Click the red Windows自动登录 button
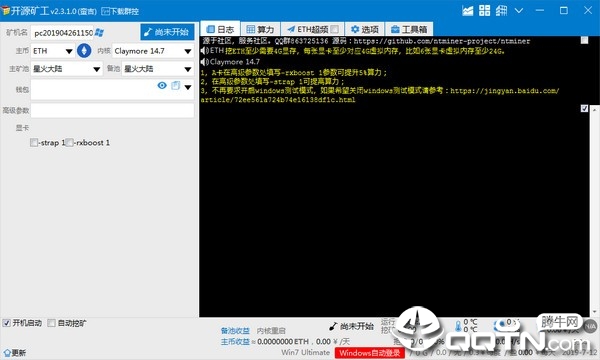The height and width of the screenshot is (360, 600). (370, 353)
